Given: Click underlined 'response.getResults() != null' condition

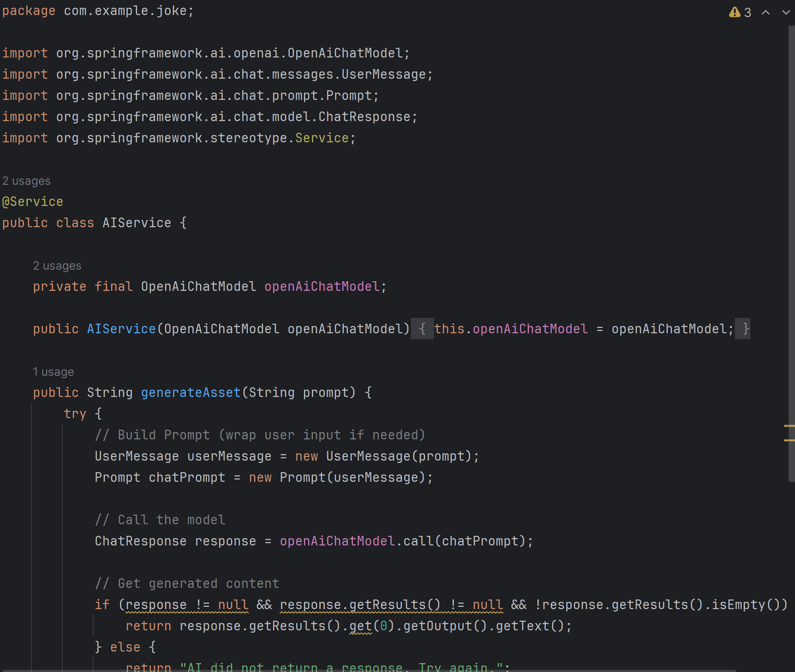Looking at the screenshot, I should pos(391,604).
